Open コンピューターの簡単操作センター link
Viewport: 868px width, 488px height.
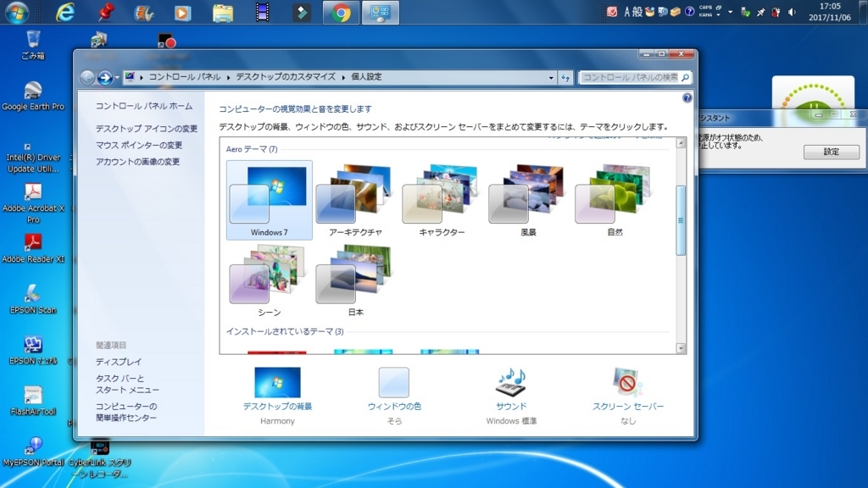click(126, 413)
